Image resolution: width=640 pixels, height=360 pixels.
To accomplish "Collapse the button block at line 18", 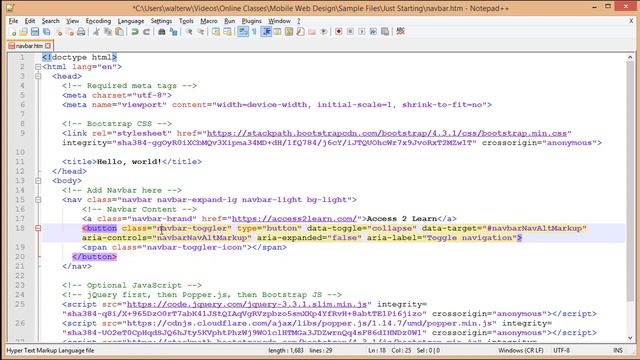I will 38,229.
